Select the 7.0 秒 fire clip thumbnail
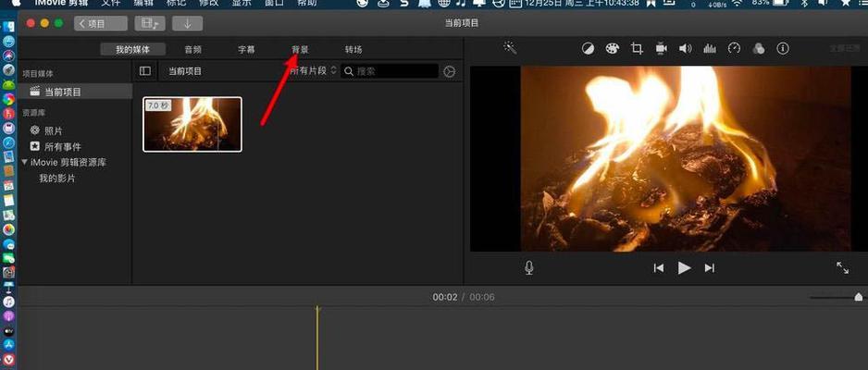This screenshot has height=370, width=868. pyautogui.click(x=192, y=125)
